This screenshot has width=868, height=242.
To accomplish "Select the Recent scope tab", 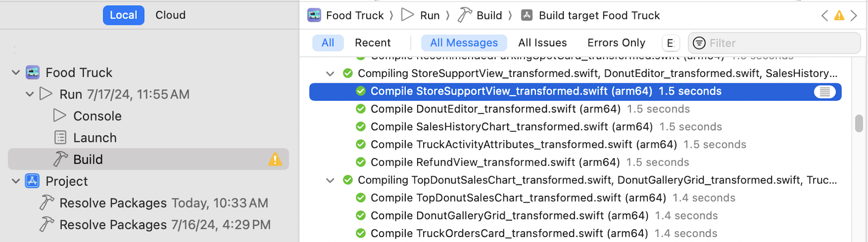I will (373, 43).
